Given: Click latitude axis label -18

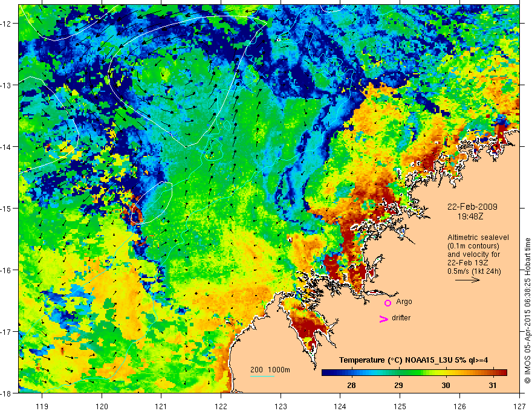Looking at the screenshot, I should 7,393.
